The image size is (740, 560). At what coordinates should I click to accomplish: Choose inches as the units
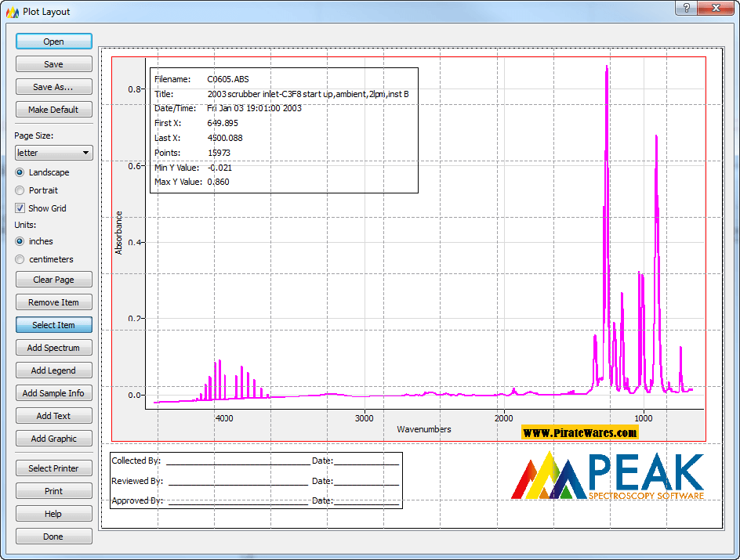pos(20,241)
